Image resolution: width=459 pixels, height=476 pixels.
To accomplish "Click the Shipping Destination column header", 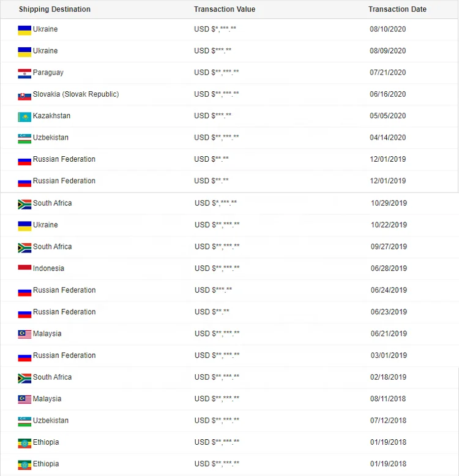I will pyautogui.click(x=54, y=9).
